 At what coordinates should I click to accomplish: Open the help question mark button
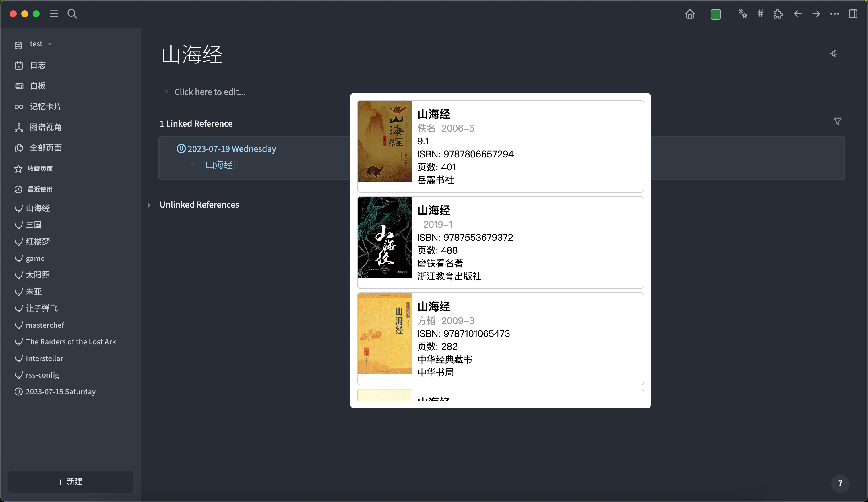[x=840, y=483]
